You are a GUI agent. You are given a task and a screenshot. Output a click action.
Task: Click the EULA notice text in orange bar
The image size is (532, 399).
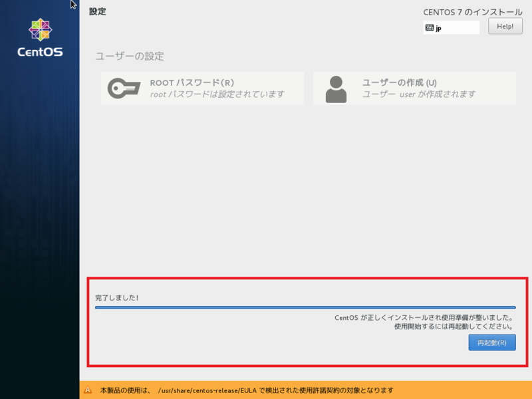click(247, 390)
